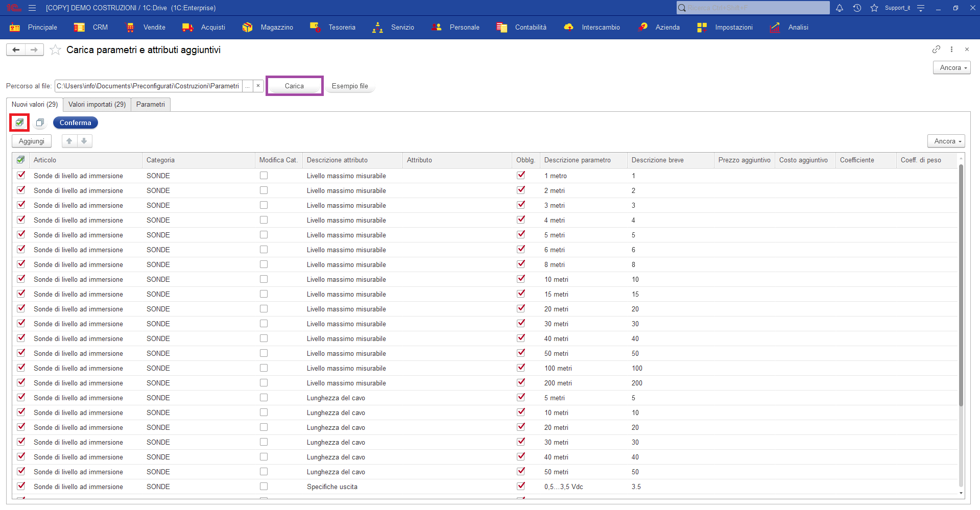Select the 0,5...3,5 Vdc cell
Screen dimensions: 980x510
(x=583, y=487)
